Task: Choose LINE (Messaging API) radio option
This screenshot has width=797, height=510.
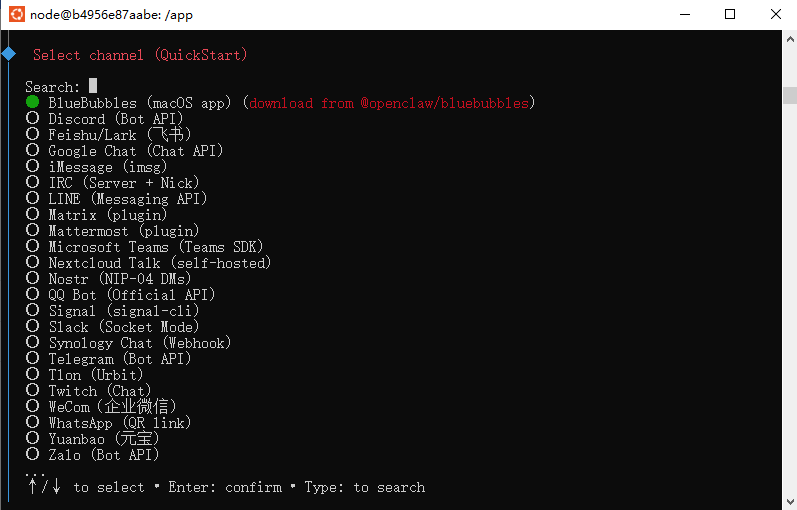Action: point(33,198)
